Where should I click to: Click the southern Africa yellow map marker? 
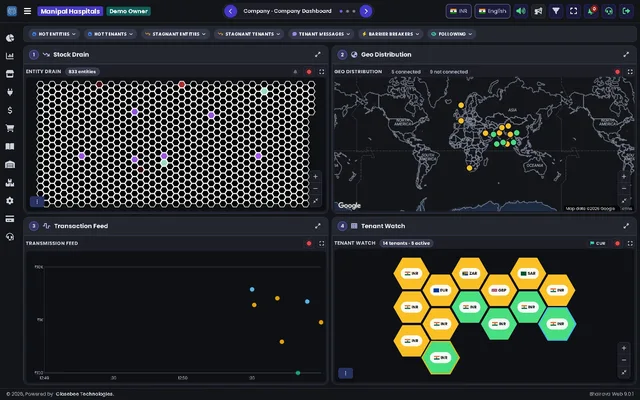point(469,168)
